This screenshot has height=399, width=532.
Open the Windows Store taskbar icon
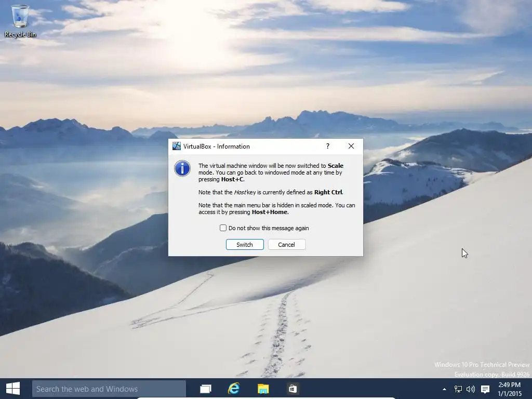[292, 389]
